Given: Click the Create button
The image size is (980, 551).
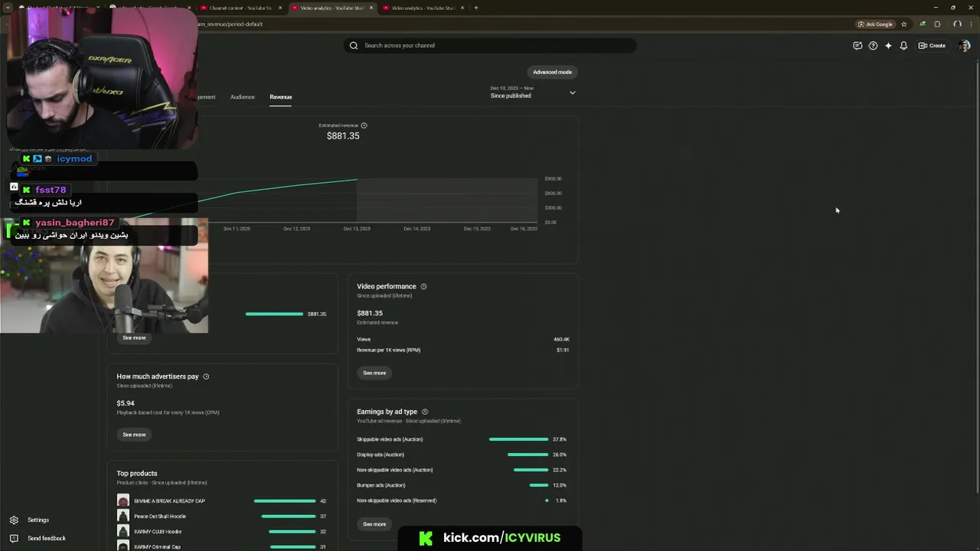Looking at the screenshot, I should [932, 45].
